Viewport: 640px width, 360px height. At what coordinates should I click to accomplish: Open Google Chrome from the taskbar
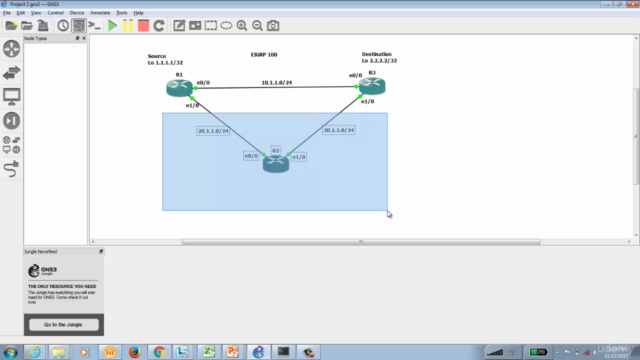pyautogui.click(x=159, y=352)
